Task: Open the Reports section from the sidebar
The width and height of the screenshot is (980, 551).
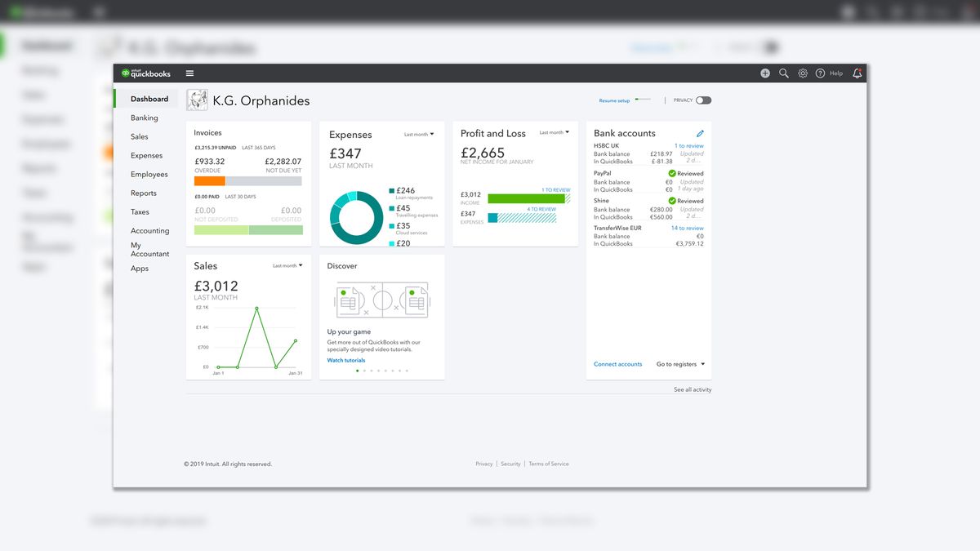Action: coord(145,193)
